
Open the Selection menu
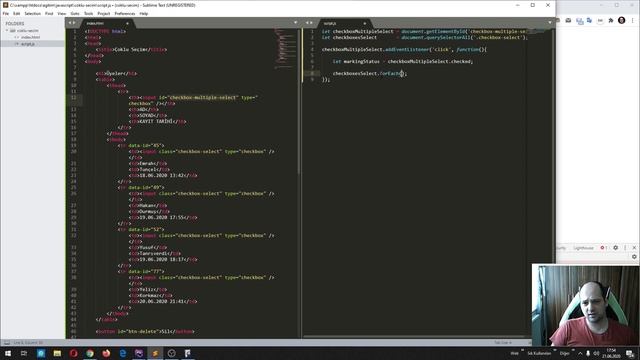tap(32, 13)
